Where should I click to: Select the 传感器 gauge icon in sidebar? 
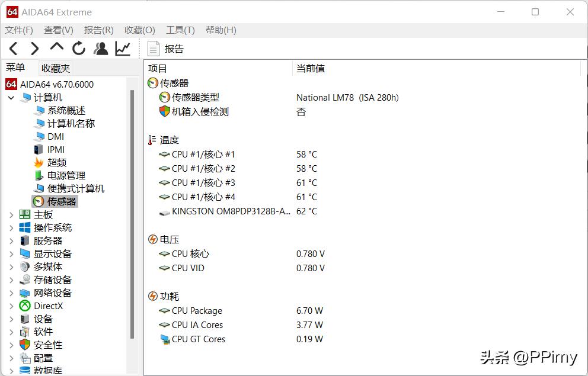pos(39,201)
